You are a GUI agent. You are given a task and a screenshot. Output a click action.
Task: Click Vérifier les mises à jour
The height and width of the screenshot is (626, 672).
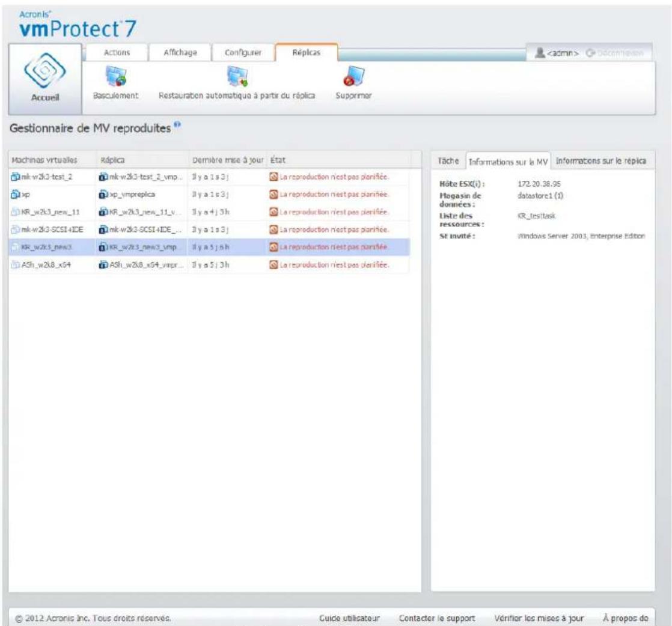pos(539,618)
